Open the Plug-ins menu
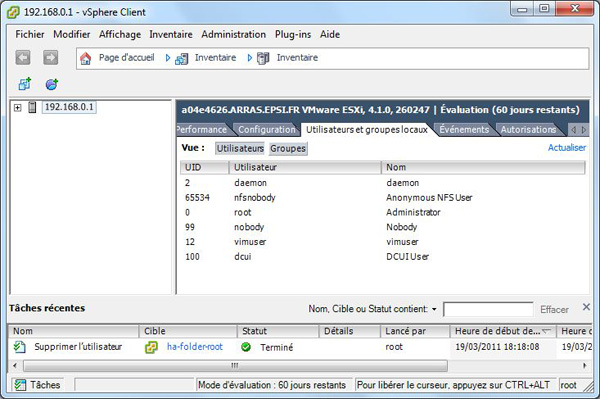This screenshot has width=600, height=399. point(293,34)
